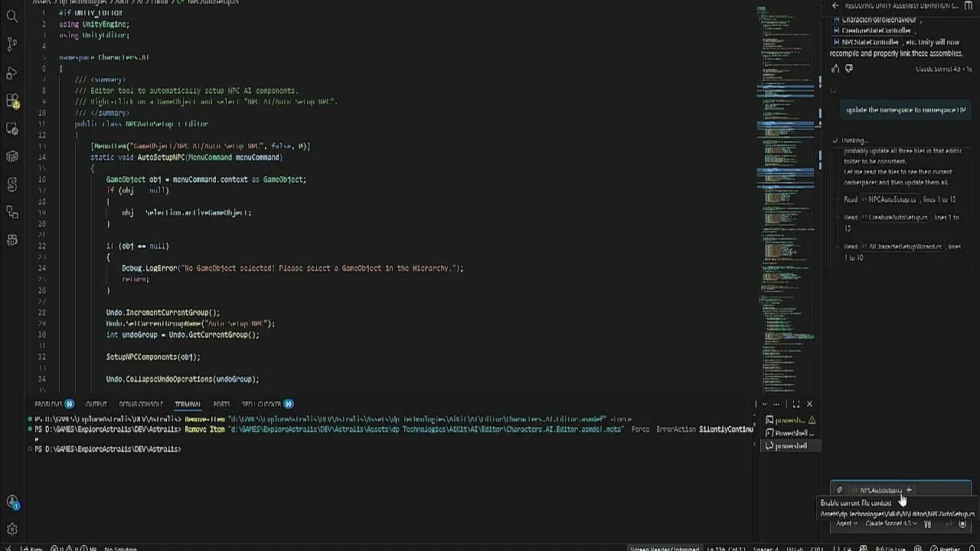Image resolution: width=980 pixels, height=551 pixels.
Task: Place cursor on the namespace Characters.AI line
Action: tap(104, 57)
